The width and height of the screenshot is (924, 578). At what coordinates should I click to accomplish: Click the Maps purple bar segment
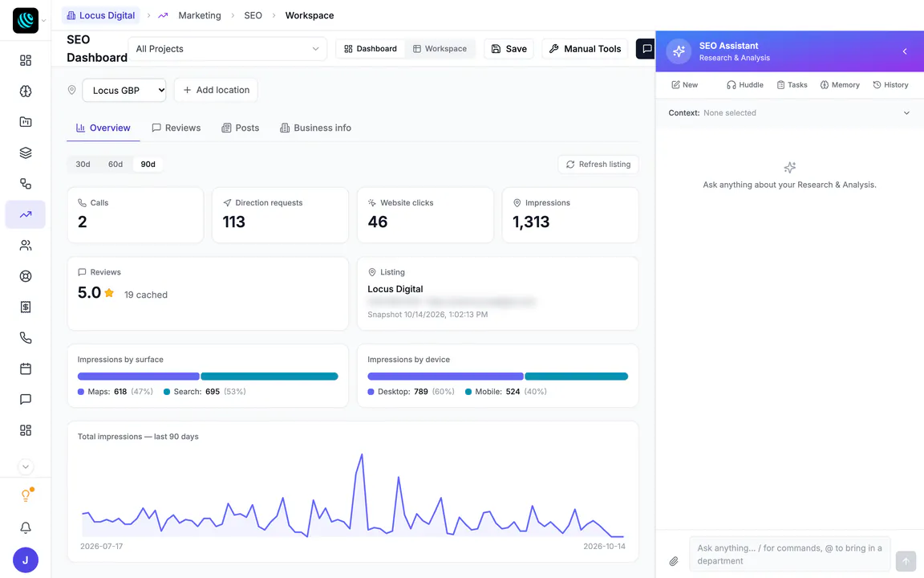tap(139, 377)
